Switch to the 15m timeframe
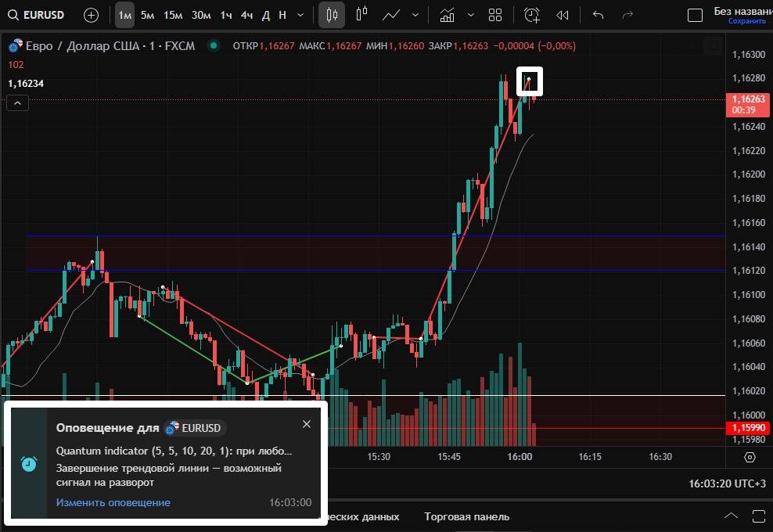This screenshot has height=532, width=773. (173, 15)
